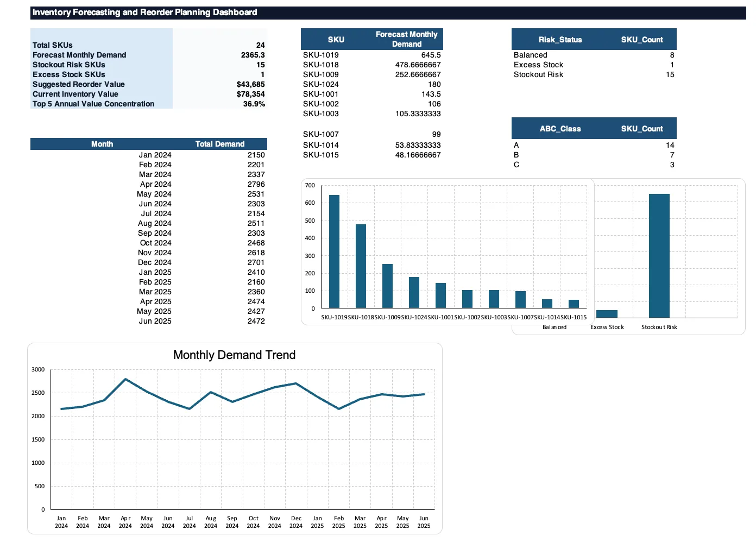Click the Excess Stock table cell
The width and height of the screenshot is (756, 542).
[538, 65]
